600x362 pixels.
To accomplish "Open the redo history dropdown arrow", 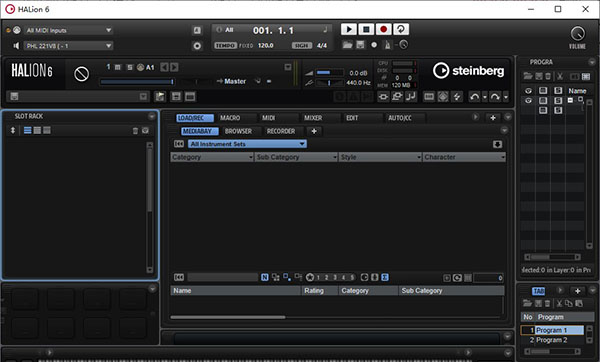I will (505, 97).
